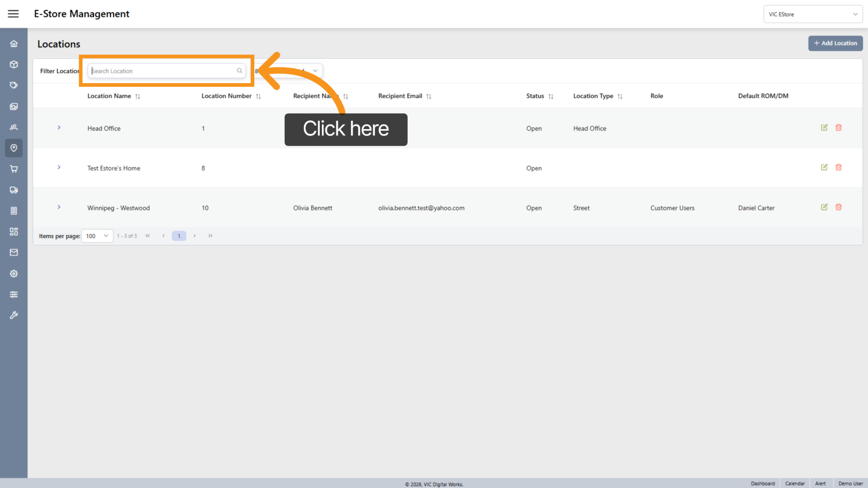The image size is (868, 488).
Task: Open the items per page dropdown
Action: (x=98, y=236)
